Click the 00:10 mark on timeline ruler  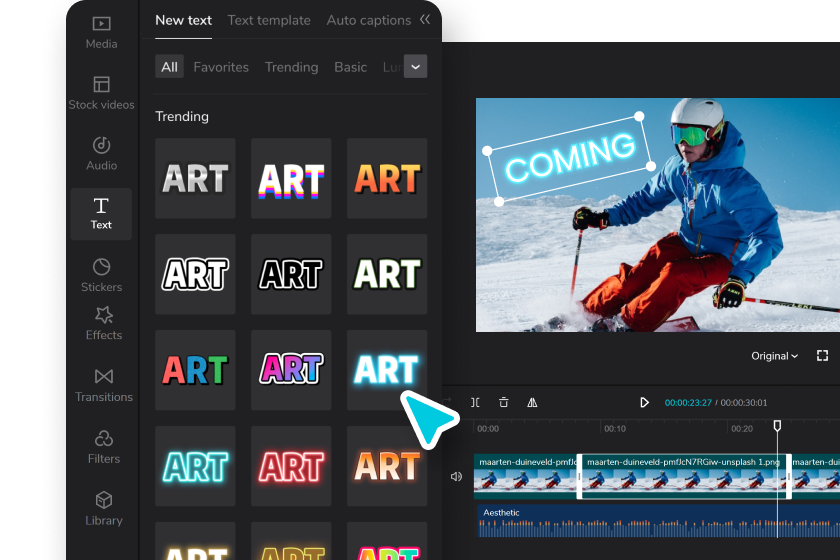615,429
